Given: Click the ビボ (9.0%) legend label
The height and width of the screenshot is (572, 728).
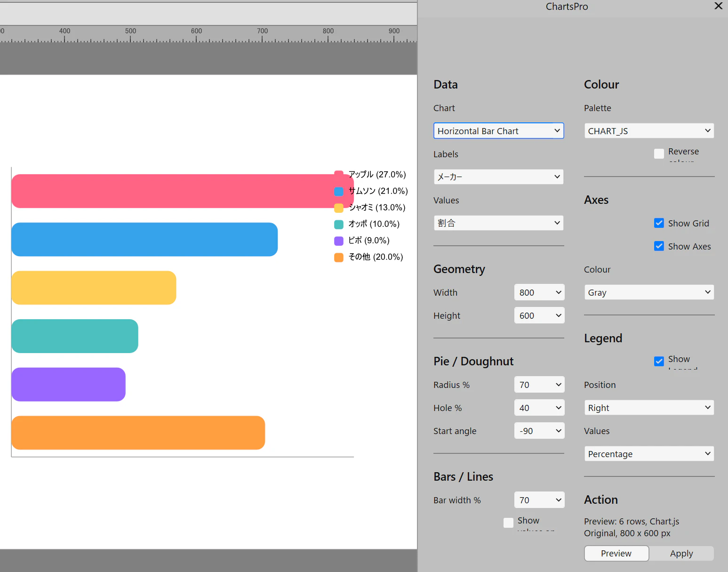Looking at the screenshot, I should point(369,240).
